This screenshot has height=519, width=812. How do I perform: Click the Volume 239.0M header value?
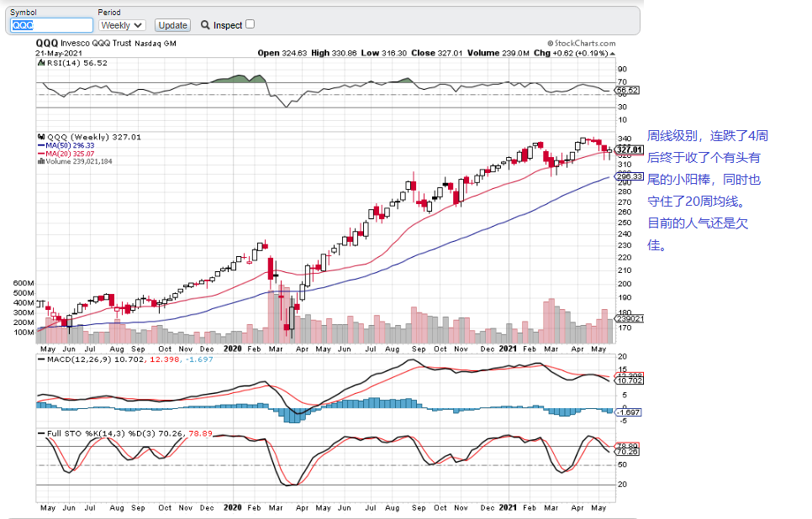click(x=498, y=53)
